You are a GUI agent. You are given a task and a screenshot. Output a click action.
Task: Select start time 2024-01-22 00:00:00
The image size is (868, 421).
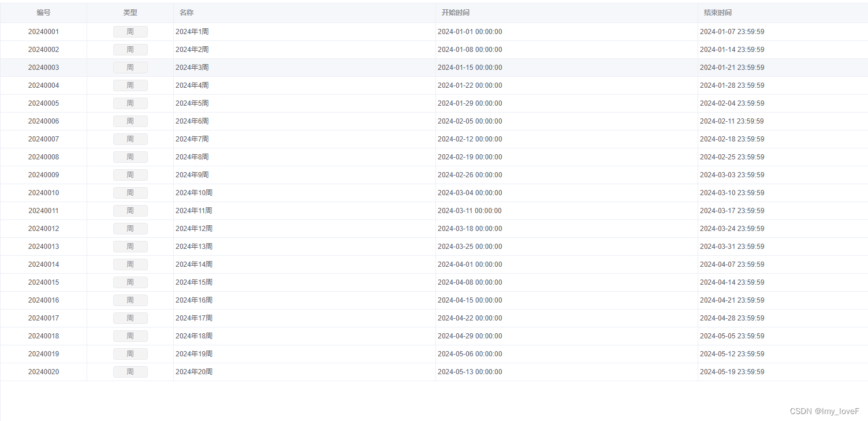click(x=470, y=85)
